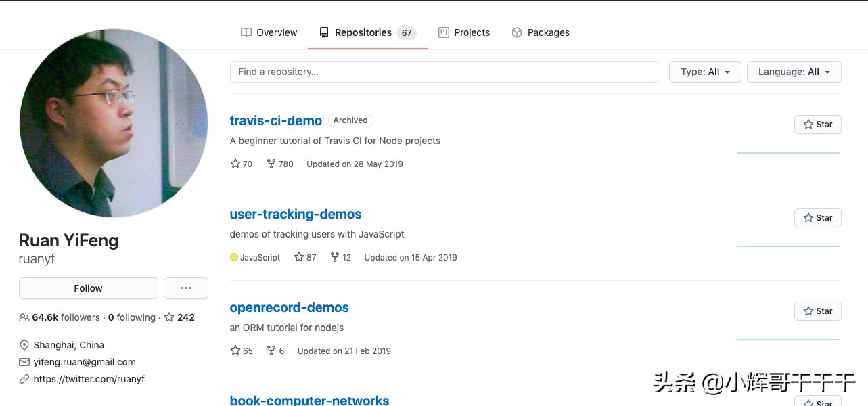
Task: Click the followers people icon
Action: pyautogui.click(x=24, y=317)
